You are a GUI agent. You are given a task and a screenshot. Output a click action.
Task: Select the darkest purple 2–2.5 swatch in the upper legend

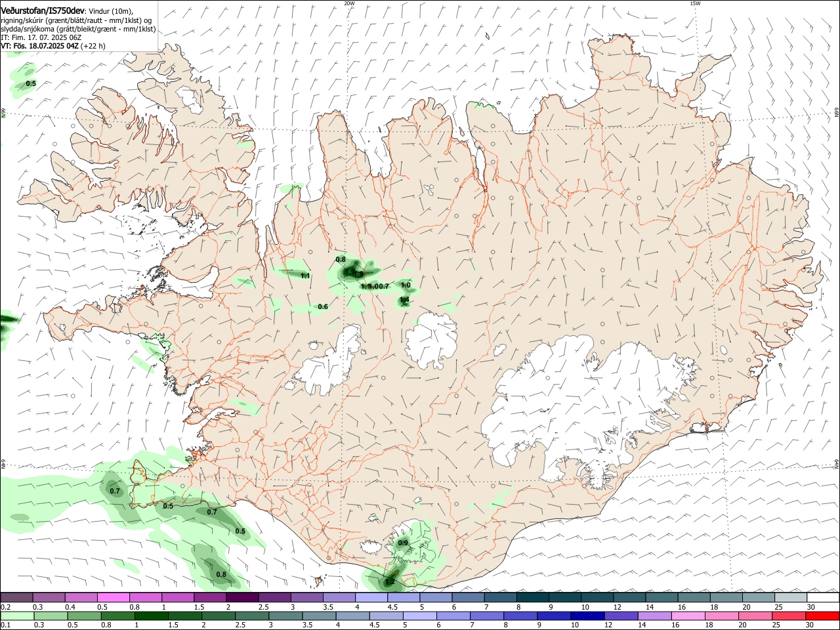[242, 597]
